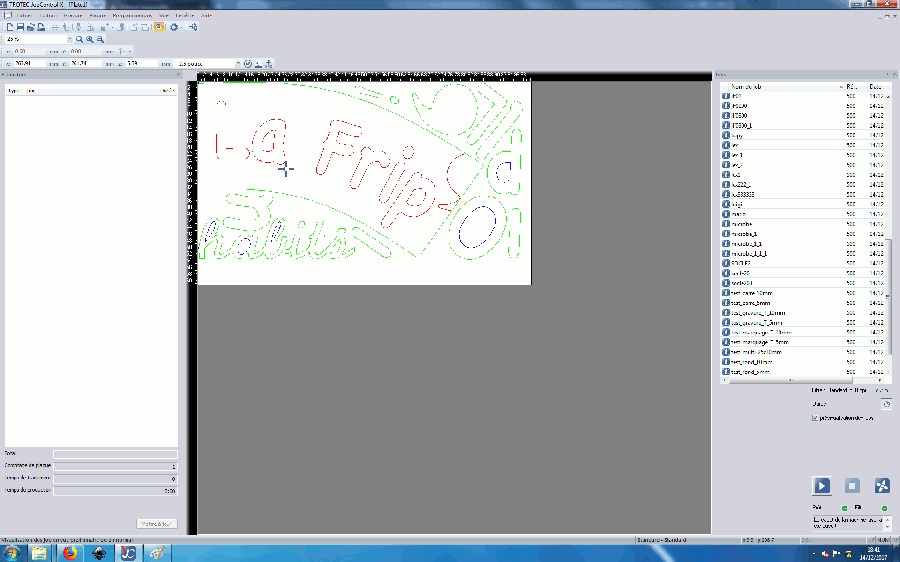The height and width of the screenshot is (562, 900).
Task: Click the first magnifier zoom icon
Action: [79, 39]
